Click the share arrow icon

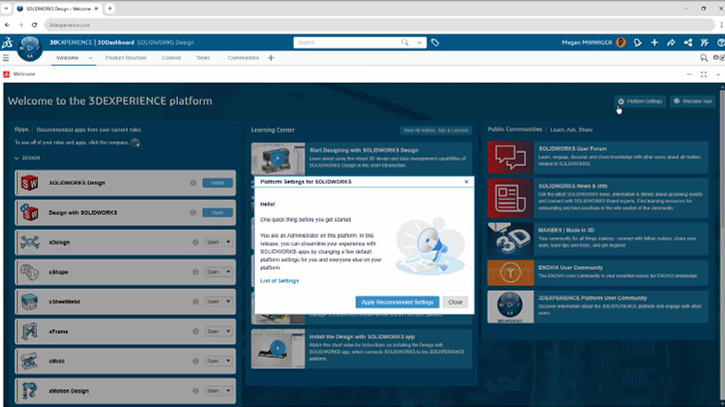(671, 43)
